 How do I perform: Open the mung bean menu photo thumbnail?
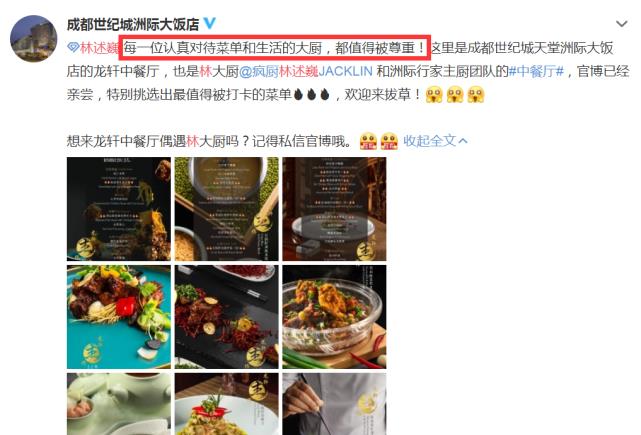pos(226,209)
